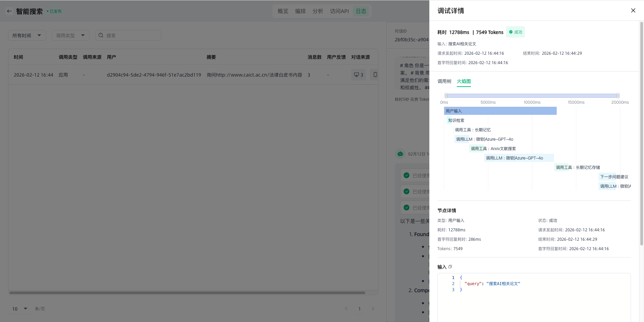
Task: Click the 用户输入 bar in flame graph
Action: point(500,111)
